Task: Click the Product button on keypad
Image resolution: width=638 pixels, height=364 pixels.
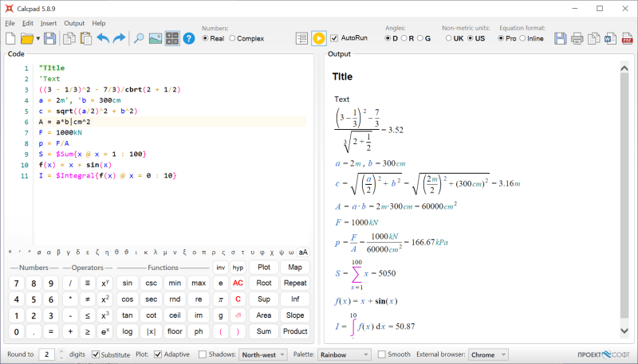Action: (x=295, y=331)
